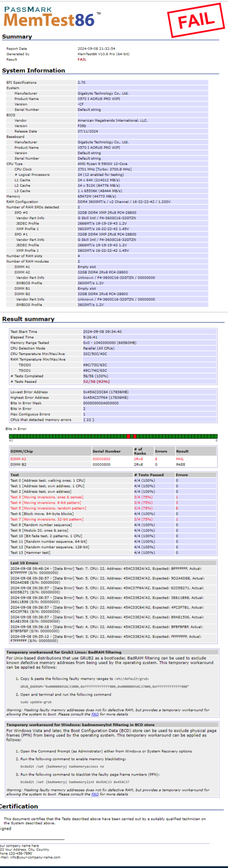The width and height of the screenshot is (228, 868).
Task: Click the Test 3 ones & zeroes row
Action: [x=113, y=497]
